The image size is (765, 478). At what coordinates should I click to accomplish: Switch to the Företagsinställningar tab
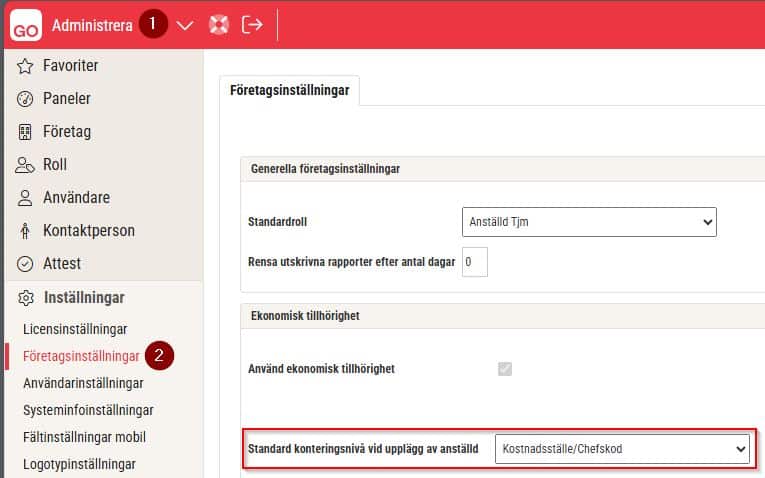click(x=290, y=90)
